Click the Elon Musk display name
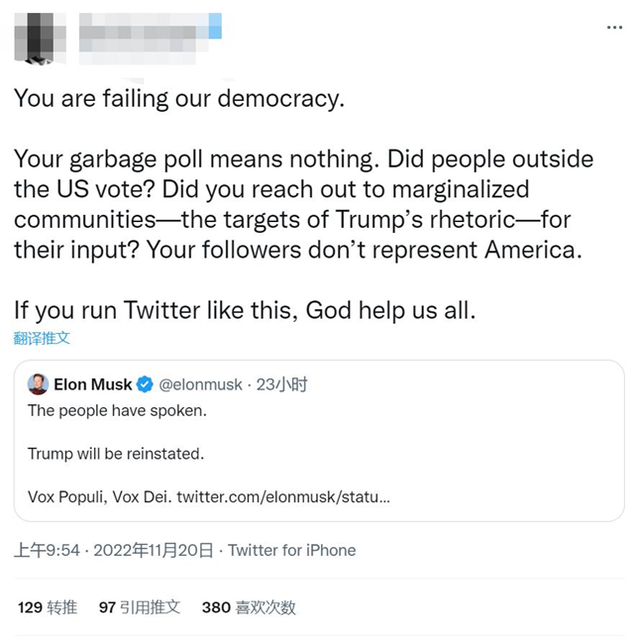640x643 pixels. tap(92, 385)
